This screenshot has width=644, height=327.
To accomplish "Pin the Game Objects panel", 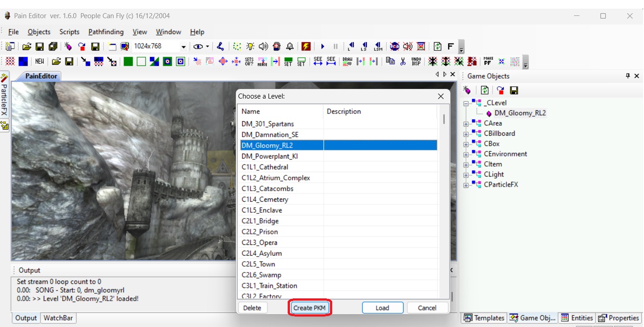I will point(628,76).
